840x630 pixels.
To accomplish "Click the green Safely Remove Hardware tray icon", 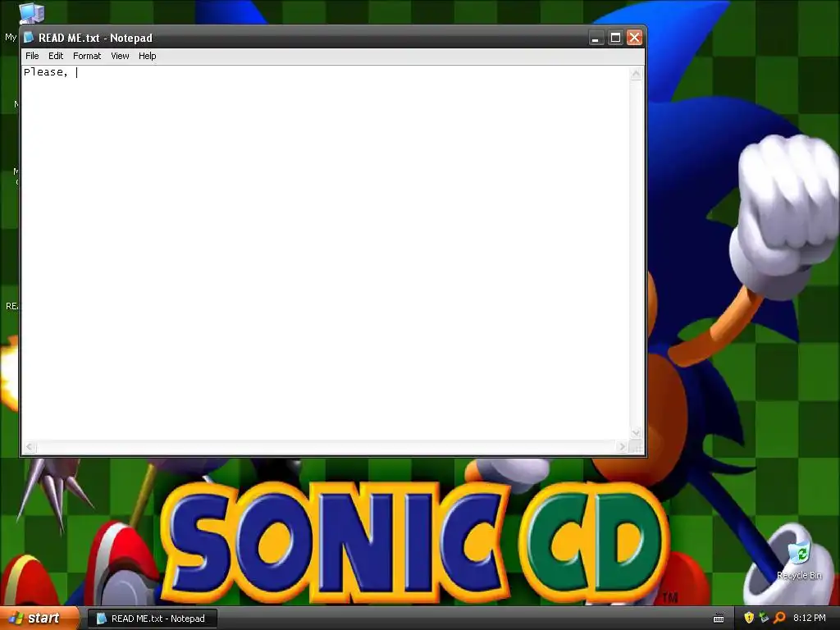I will pyautogui.click(x=764, y=619).
